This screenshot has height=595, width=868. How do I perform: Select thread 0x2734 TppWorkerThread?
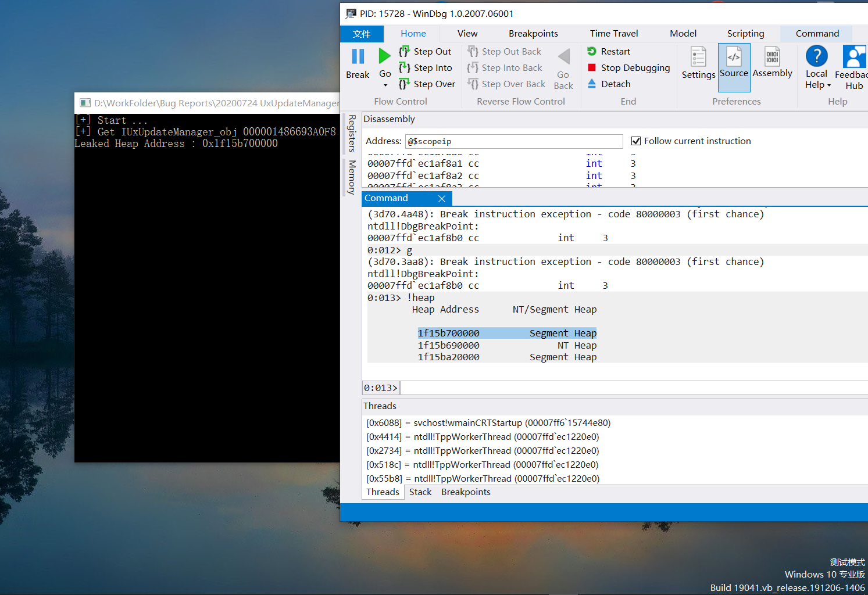483,451
